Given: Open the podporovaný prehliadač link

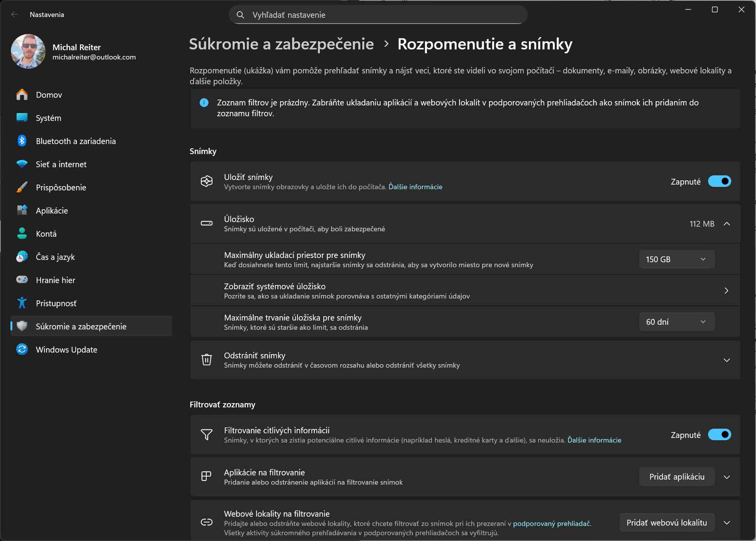Looking at the screenshot, I should tap(551, 524).
